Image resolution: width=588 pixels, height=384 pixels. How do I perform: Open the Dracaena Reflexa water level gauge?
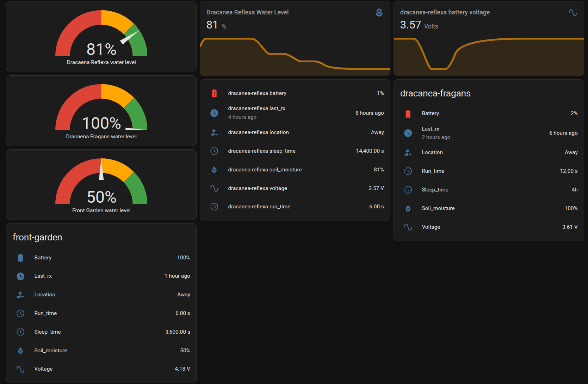point(101,37)
